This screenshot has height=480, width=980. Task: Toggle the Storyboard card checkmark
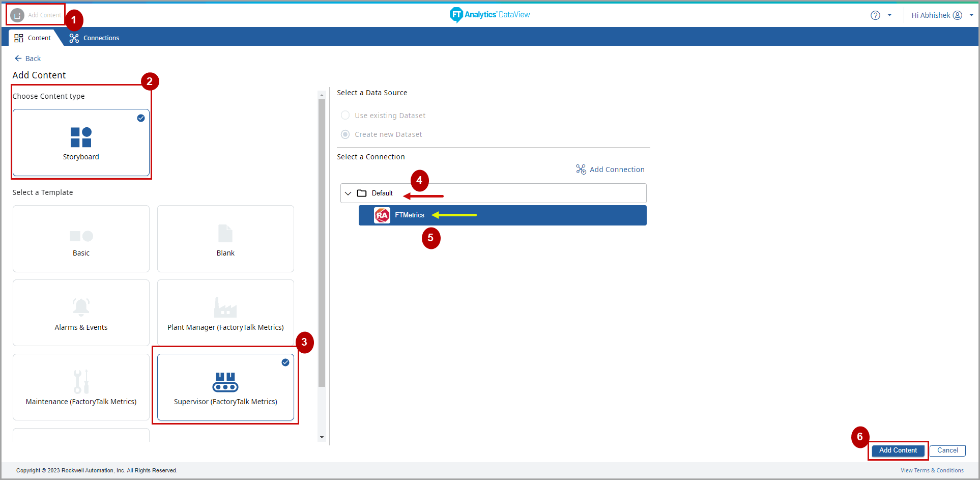(141, 118)
